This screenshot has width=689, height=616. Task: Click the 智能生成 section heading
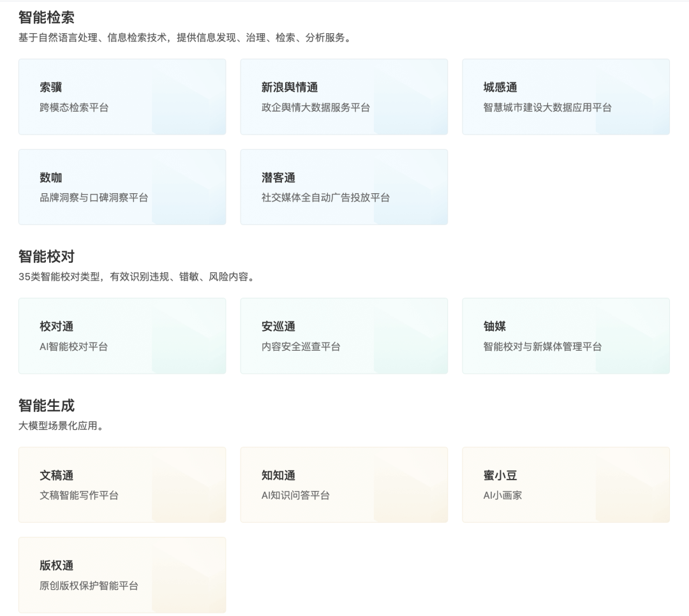tap(47, 406)
